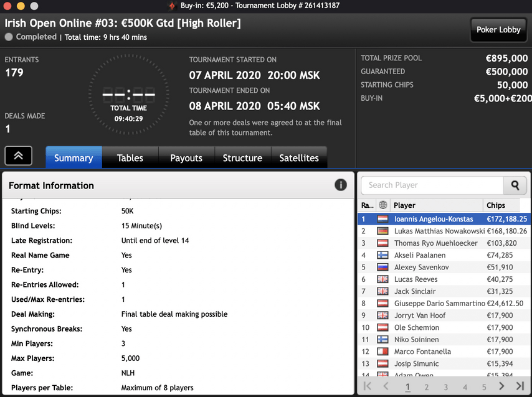This screenshot has width=532, height=397.
Task: Switch to the Tables tab
Action: click(x=130, y=157)
